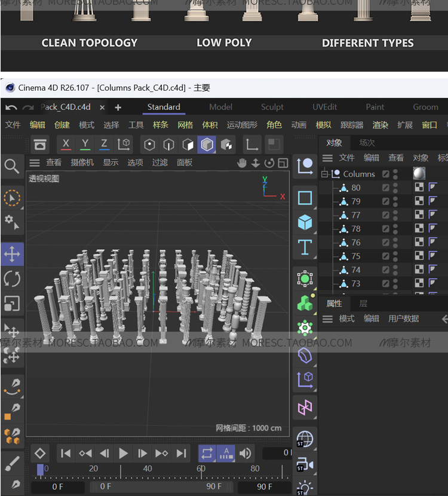The image size is (448, 496).
Task: Click the current frame 0 F field
Action: (x=58, y=486)
